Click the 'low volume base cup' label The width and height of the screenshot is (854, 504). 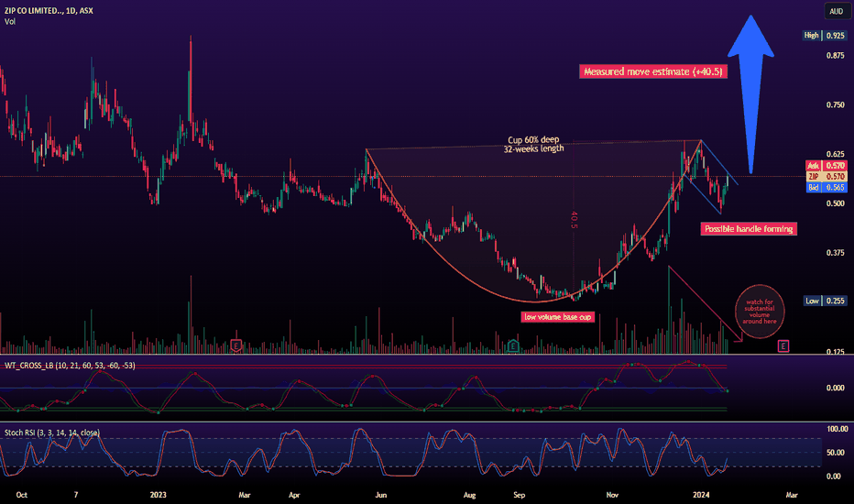[557, 317]
